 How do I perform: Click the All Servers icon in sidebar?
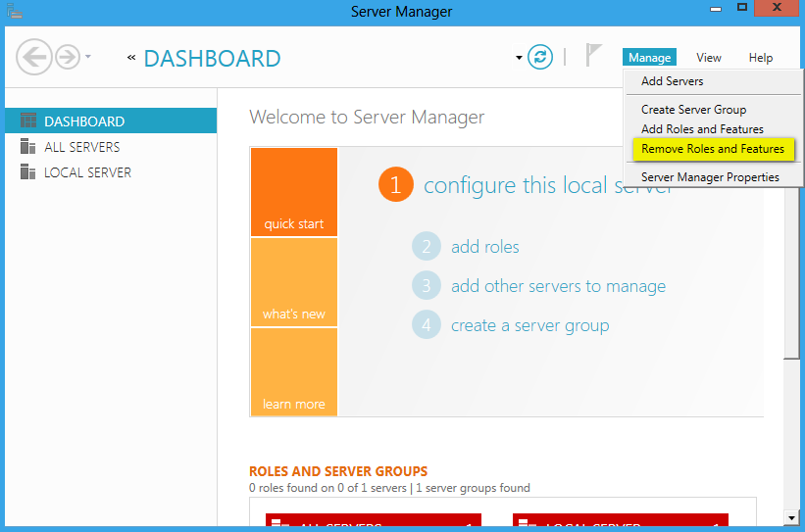pyautogui.click(x=28, y=146)
